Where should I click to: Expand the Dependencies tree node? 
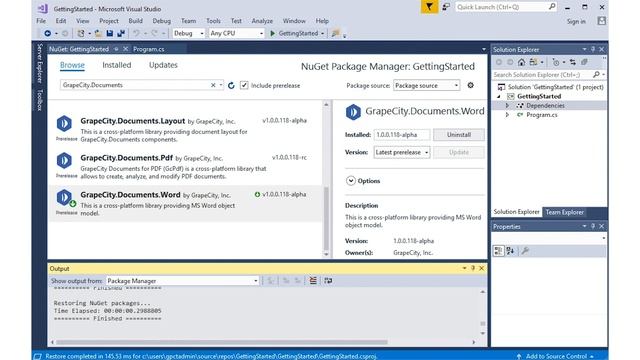pos(507,105)
